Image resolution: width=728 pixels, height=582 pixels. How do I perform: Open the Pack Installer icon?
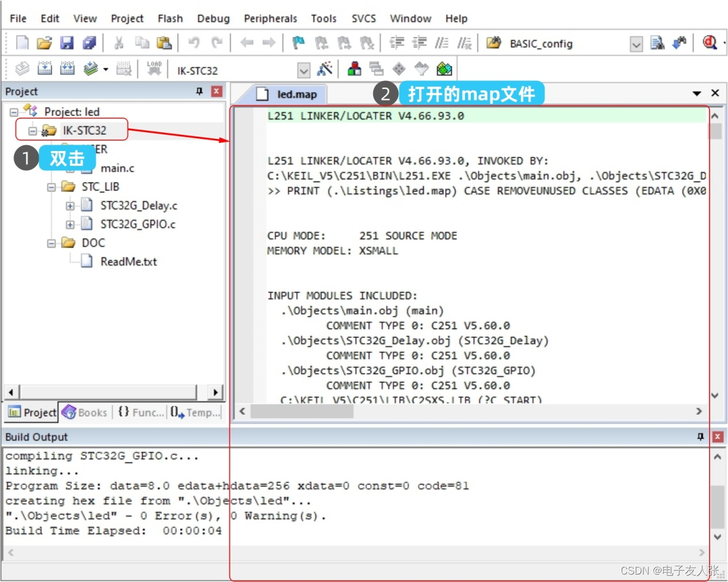point(444,69)
